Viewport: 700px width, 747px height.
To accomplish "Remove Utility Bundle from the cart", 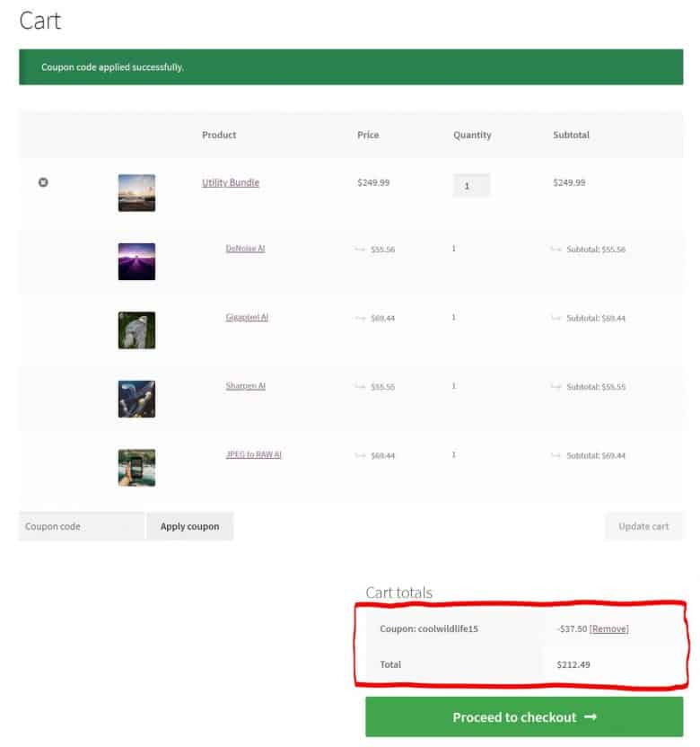I will (43, 182).
